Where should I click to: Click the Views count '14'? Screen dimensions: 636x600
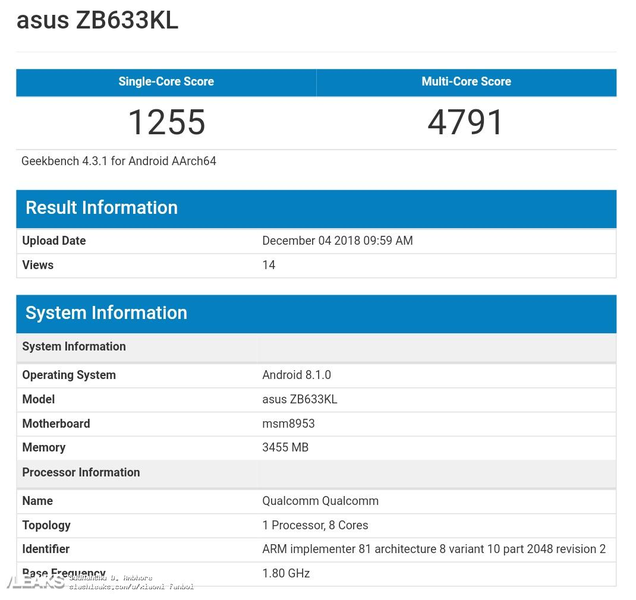coord(269,265)
